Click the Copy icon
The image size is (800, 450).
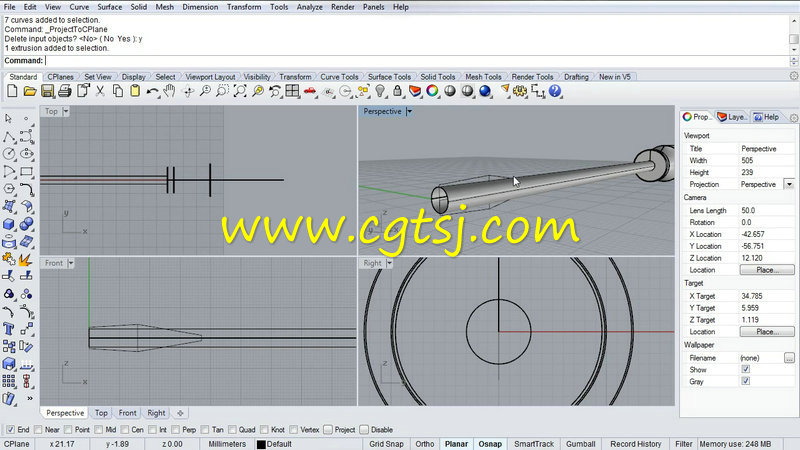pos(118,91)
